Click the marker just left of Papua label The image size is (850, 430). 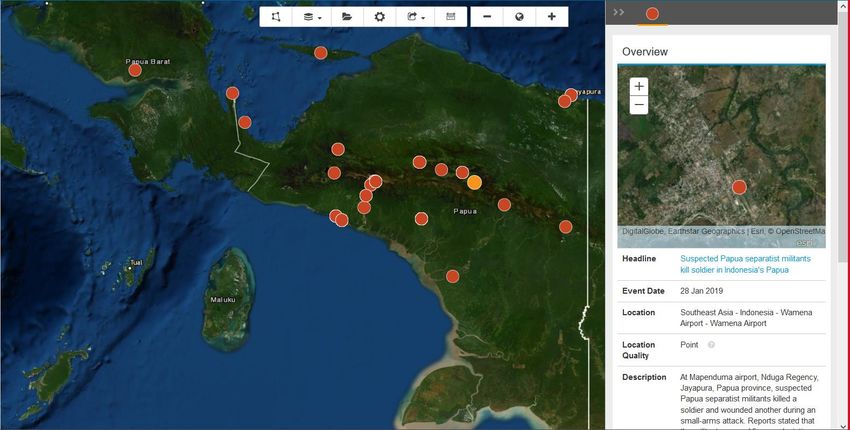tap(422, 219)
